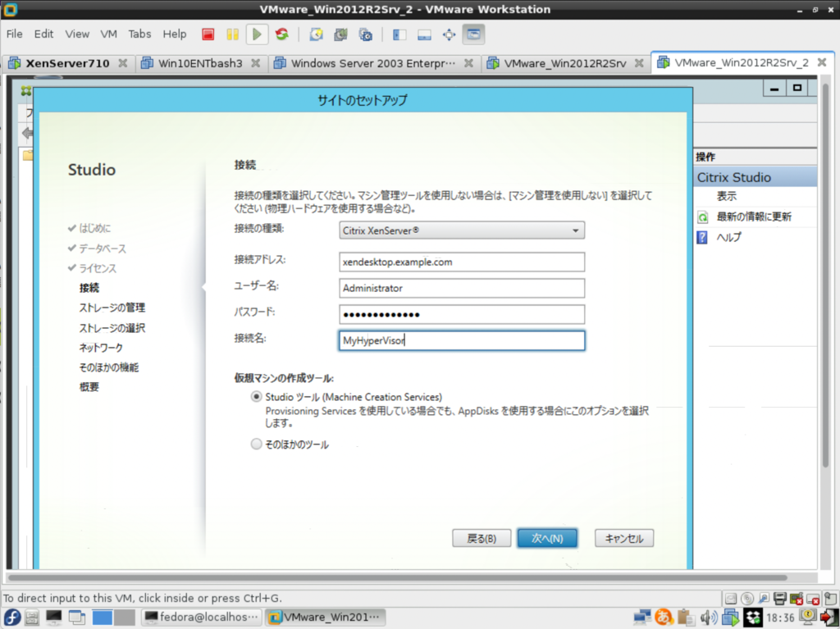
Task: Click the データベース wizard step
Action: pyautogui.click(x=103, y=248)
